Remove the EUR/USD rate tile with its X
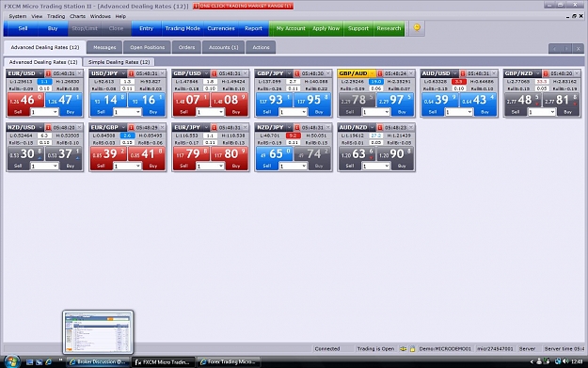This screenshot has height=368, width=588. [80, 73]
